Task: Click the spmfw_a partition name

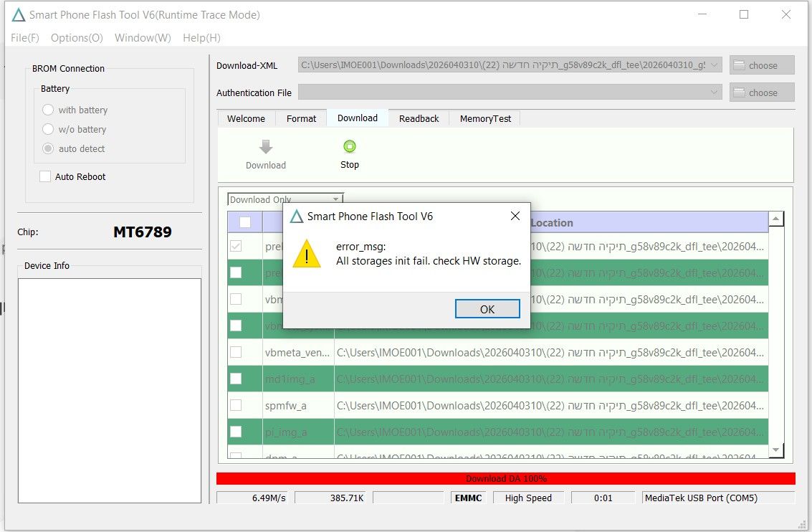Action: point(285,406)
